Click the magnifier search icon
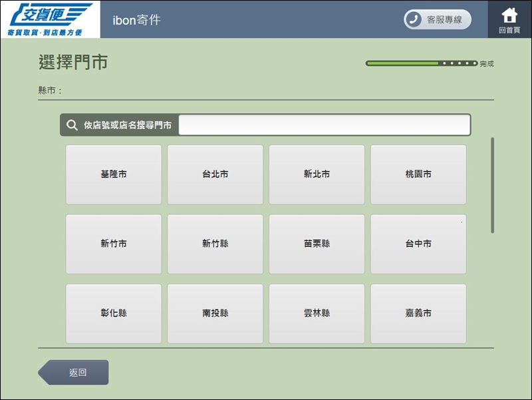 pyautogui.click(x=72, y=125)
